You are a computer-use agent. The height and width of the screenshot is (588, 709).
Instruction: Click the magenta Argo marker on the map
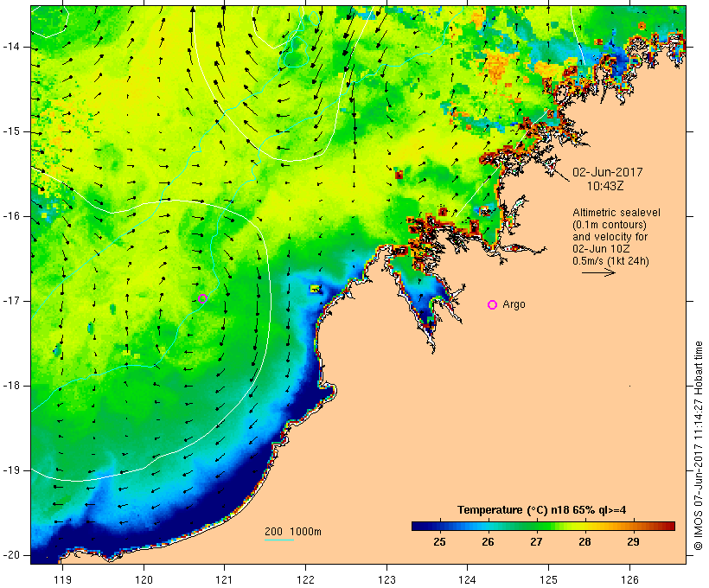(202, 298)
